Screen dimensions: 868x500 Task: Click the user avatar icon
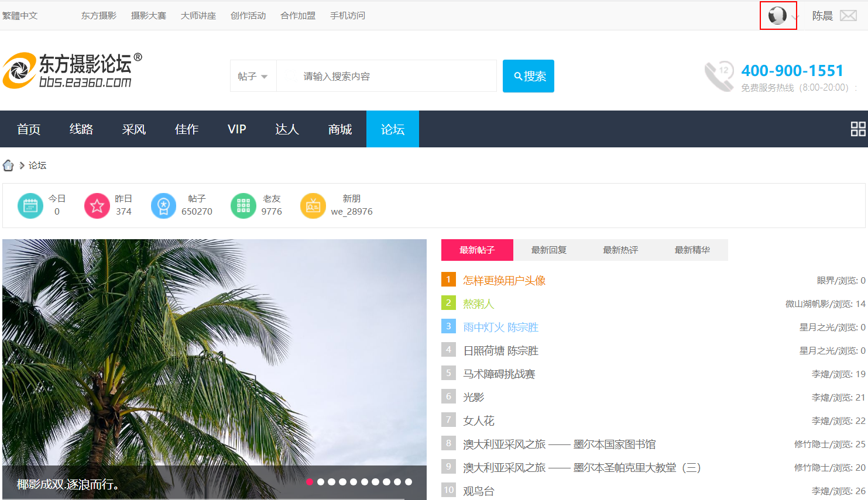tap(777, 16)
